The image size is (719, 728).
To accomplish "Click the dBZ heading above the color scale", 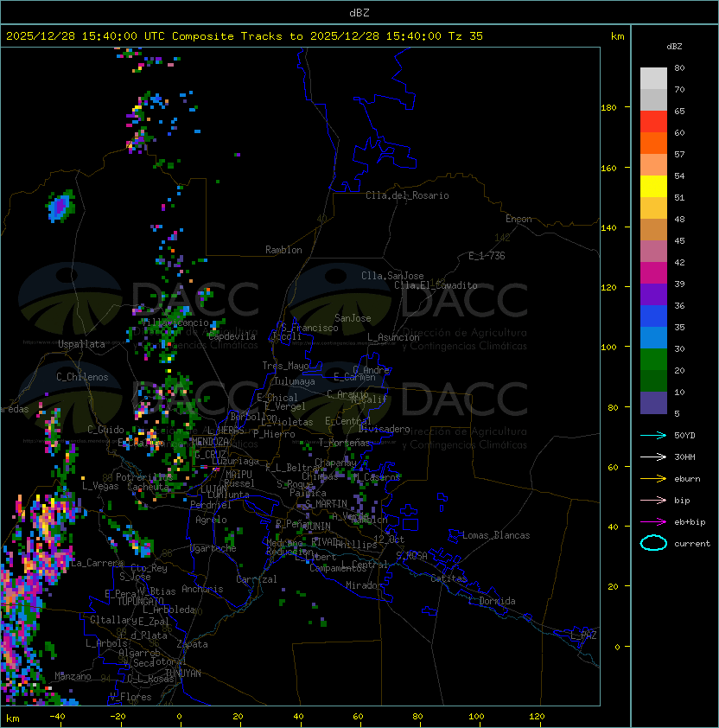I will tap(674, 47).
